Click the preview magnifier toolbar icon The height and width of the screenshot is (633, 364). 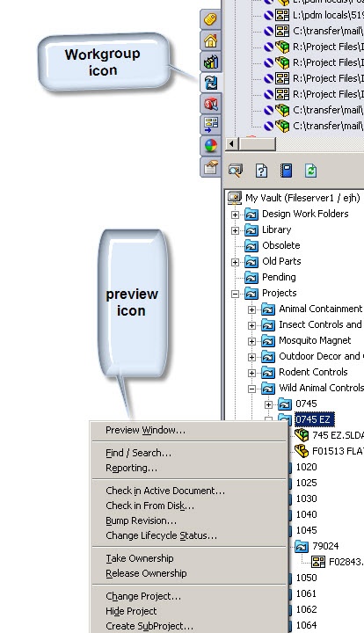tap(236, 171)
